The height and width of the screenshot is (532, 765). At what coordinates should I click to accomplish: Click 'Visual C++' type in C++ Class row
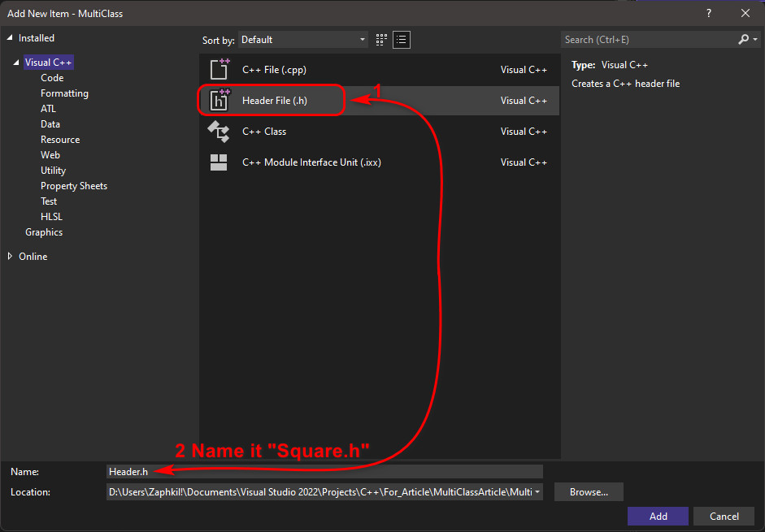[x=524, y=131]
